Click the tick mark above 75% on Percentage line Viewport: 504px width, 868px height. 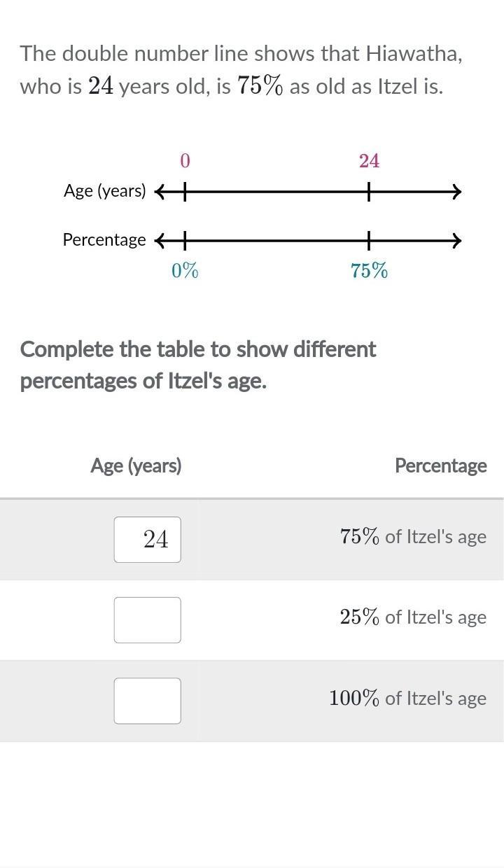point(369,241)
